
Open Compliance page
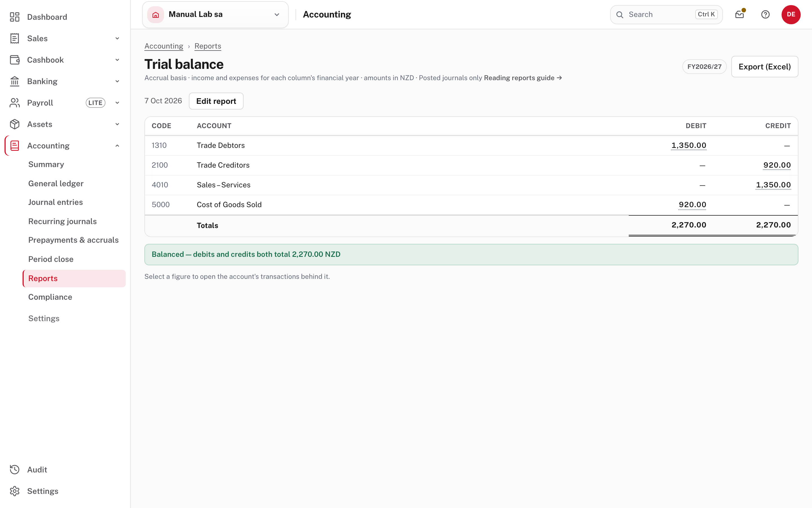[50, 297]
